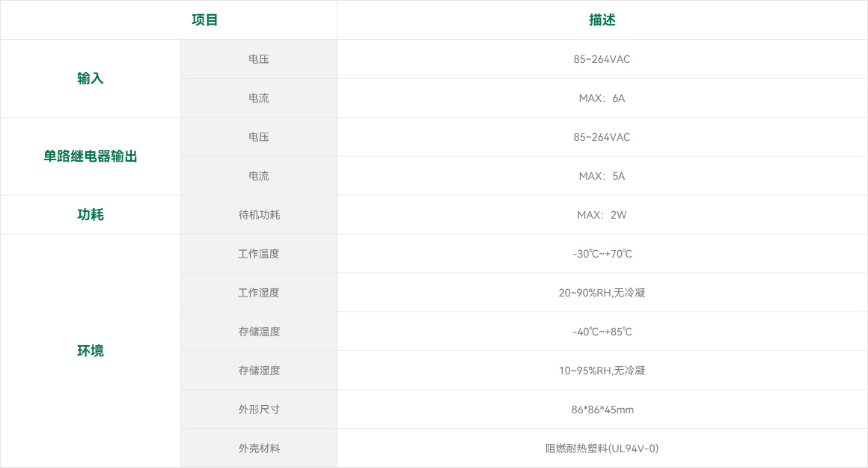Select the 86*86*45mm dimension value
The height and width of the screenshot is (468, 868).
602,410
